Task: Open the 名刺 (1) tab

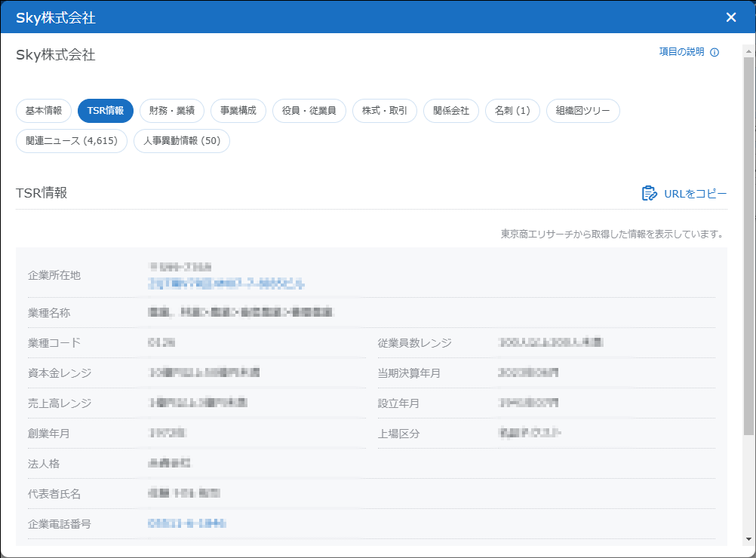Action: [x=512, y=111]
